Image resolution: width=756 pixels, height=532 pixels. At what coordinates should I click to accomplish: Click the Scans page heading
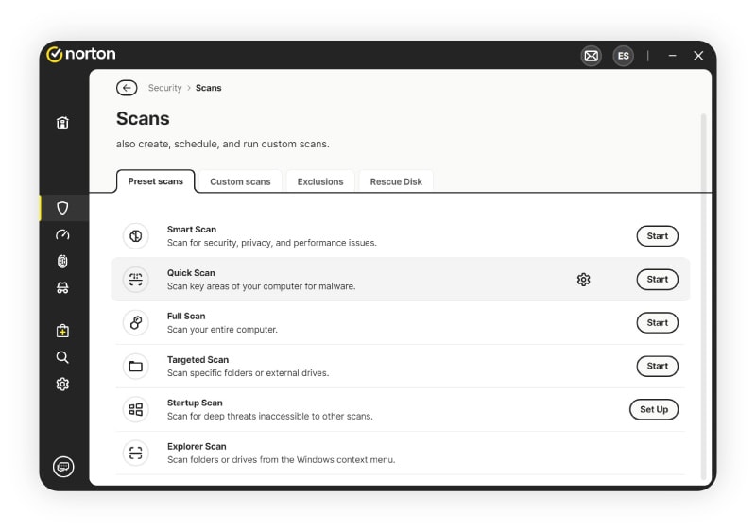click(143, 119)
